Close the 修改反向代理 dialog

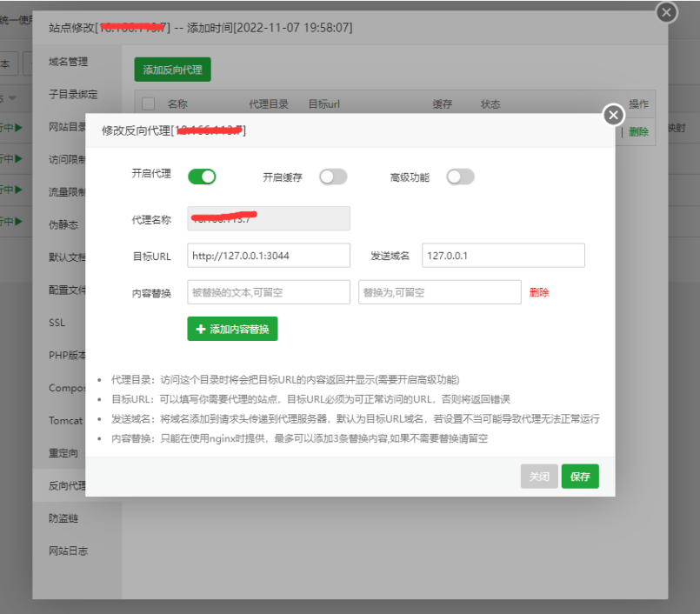pos(613,116)
